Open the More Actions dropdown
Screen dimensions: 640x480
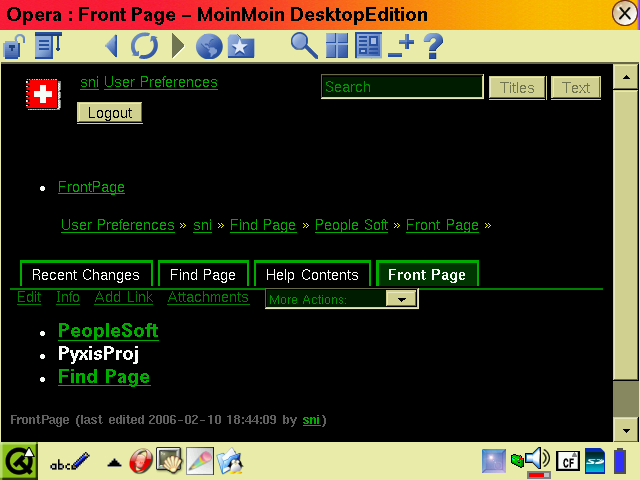point(400,299)
